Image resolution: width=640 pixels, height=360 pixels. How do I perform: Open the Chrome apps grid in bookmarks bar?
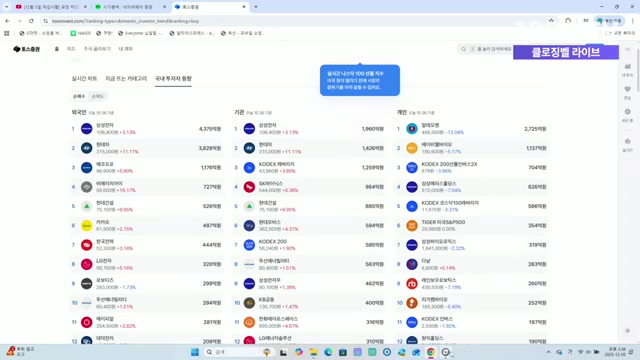click(x=7, y=33)
